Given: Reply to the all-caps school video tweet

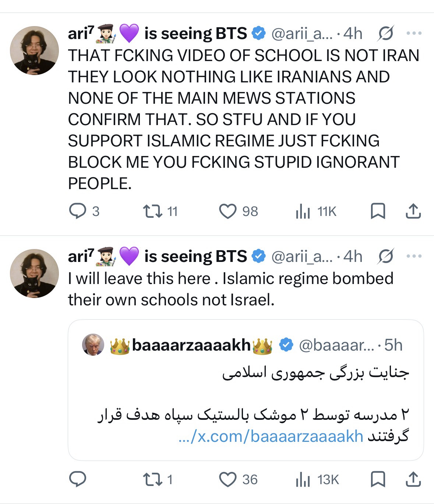Looking at the screenshot, I should (77, 211).
